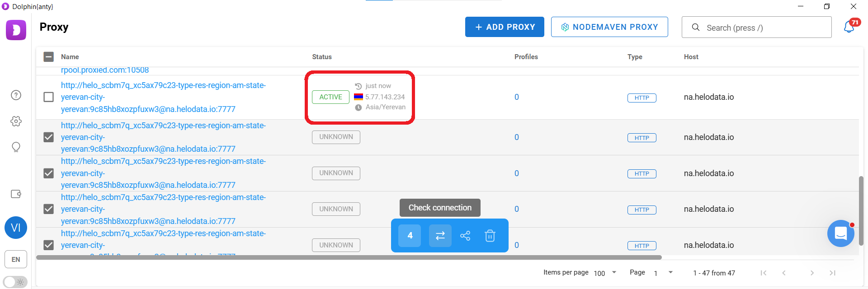
Task: Toggle the select-all checkbox in table header
Action: 48,57
